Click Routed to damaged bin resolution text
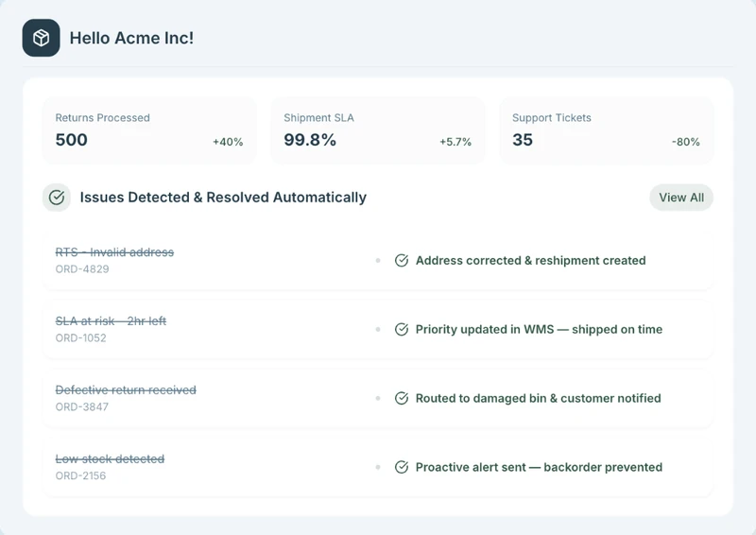756x535 pixels. [x=538, y=399]
